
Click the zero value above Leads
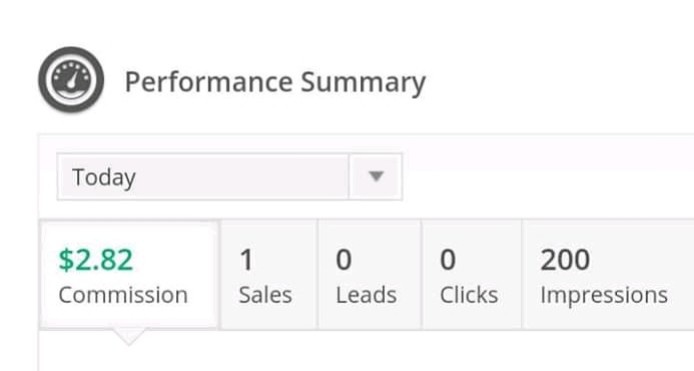(x=343, y=259)
